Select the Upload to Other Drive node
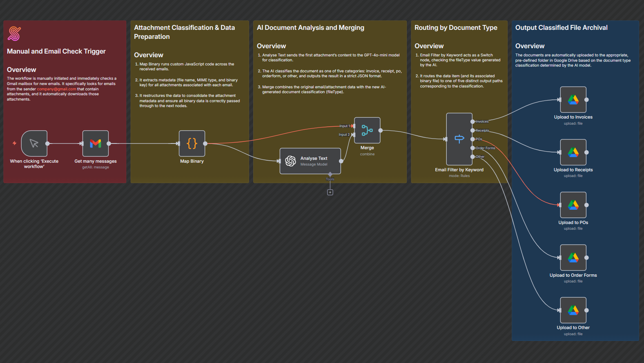 point(573,310)
